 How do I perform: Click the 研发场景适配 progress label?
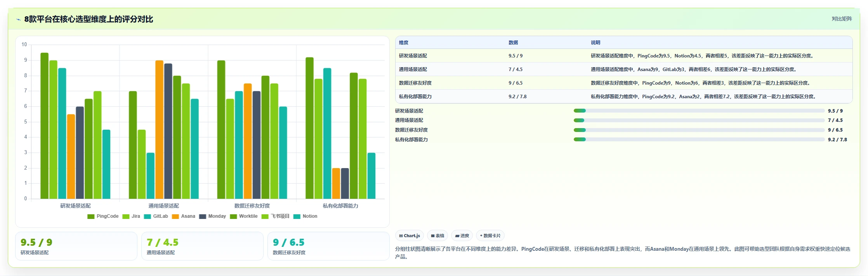[x=409, y=111]
